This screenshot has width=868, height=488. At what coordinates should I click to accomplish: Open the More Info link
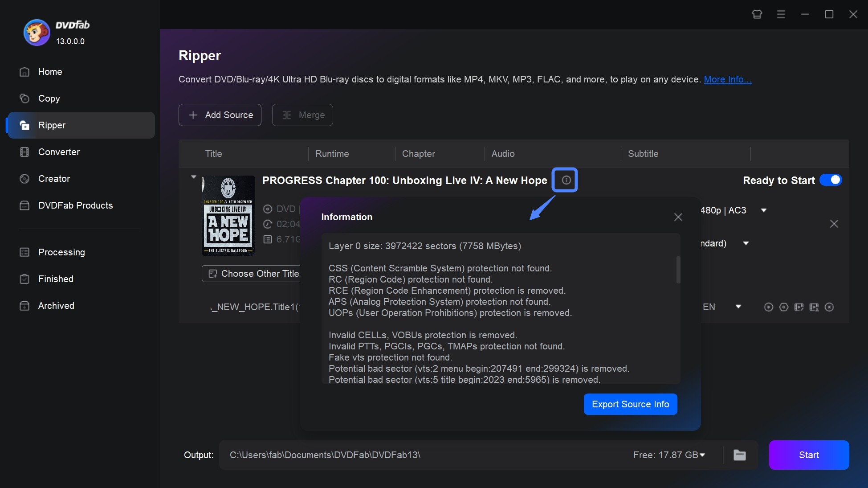(727, 79)
